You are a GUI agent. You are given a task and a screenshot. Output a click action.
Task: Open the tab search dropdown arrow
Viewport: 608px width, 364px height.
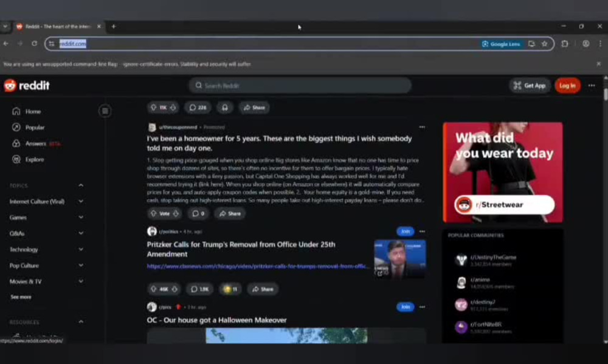[x=5, y=26]
